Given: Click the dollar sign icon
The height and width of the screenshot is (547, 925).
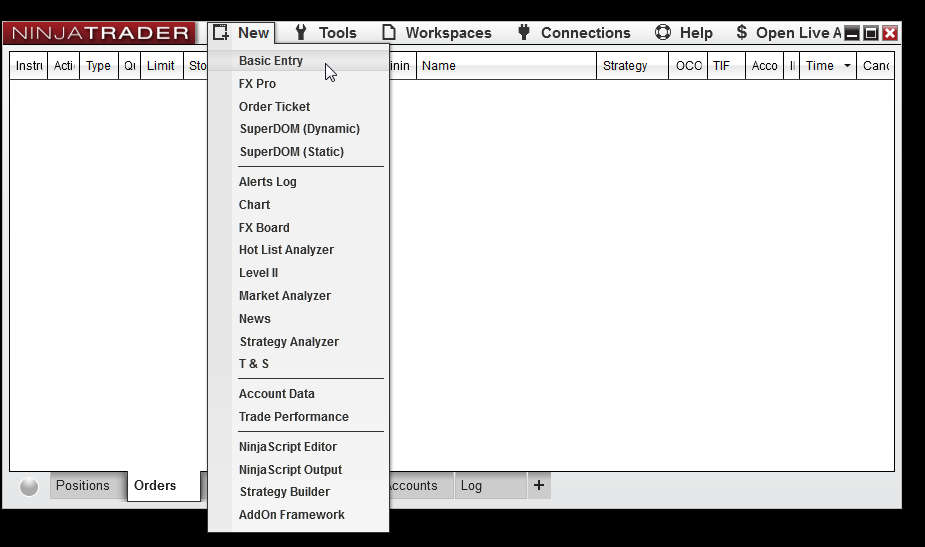Looking at the screenshot, I should coord(742,32).
